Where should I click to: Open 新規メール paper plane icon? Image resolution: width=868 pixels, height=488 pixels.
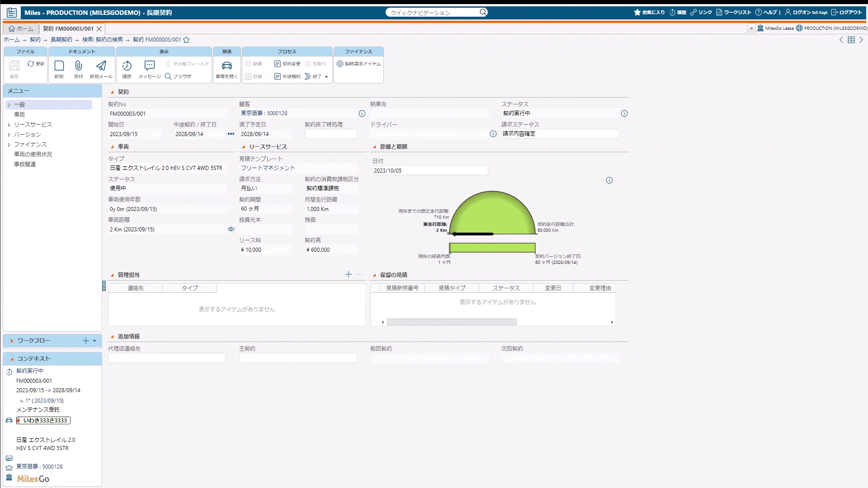(x=101, y=66)
